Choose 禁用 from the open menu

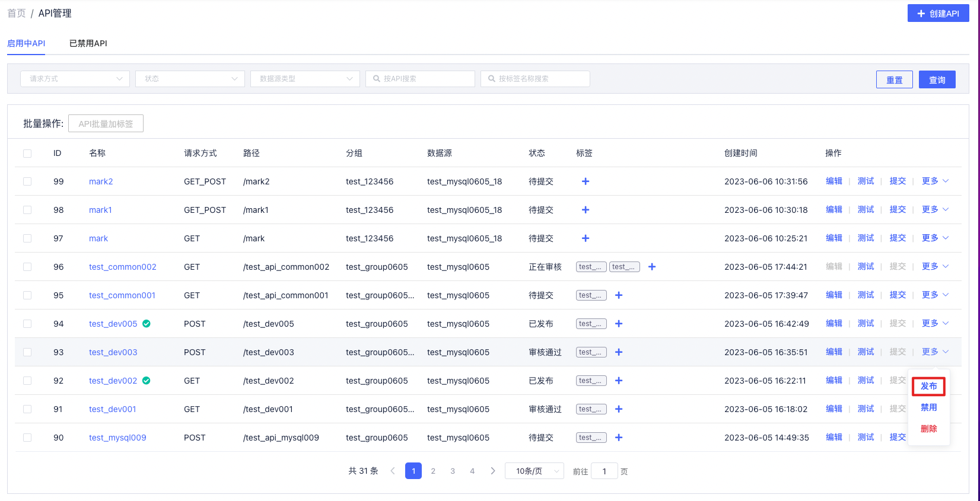coord(929,407)
